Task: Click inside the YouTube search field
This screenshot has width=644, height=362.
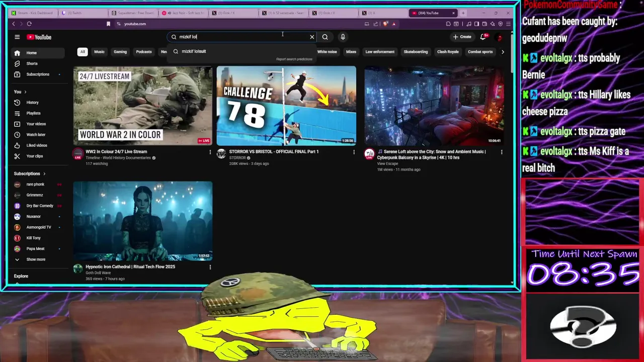Action: [243, 37]
